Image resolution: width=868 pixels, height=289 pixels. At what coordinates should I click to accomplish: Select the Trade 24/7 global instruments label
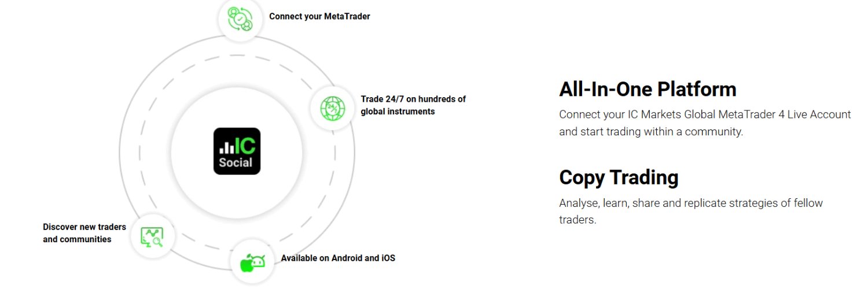(413, 105)
